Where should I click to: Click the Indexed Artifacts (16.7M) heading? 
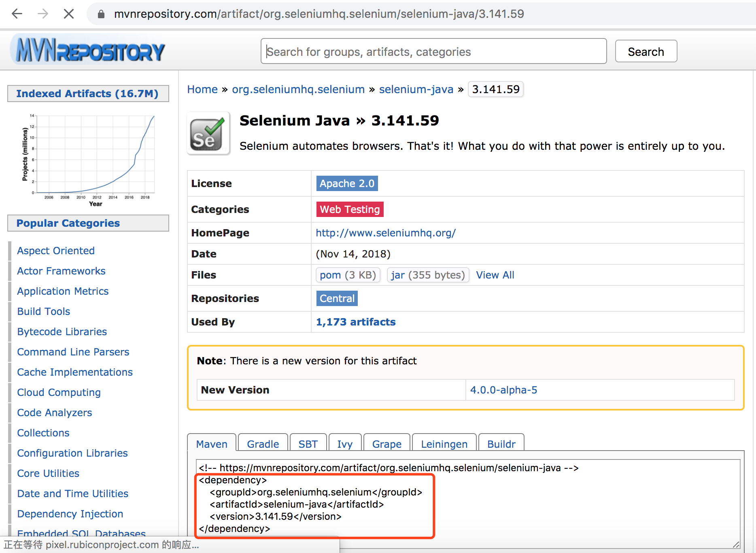[88, 94]
